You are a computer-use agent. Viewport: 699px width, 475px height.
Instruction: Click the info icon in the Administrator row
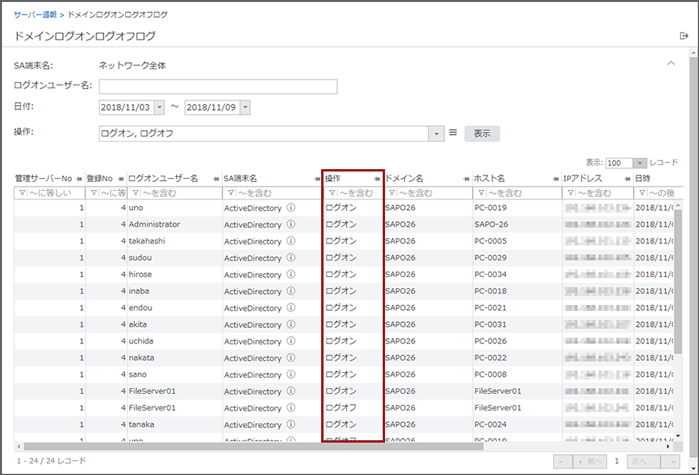click(x=291, y=225)
